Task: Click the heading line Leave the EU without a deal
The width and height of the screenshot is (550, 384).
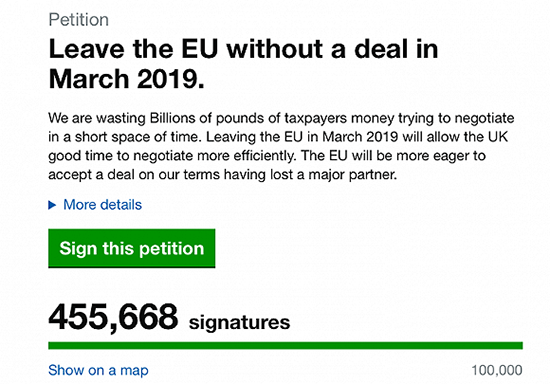Action: [x=243, y=49]
